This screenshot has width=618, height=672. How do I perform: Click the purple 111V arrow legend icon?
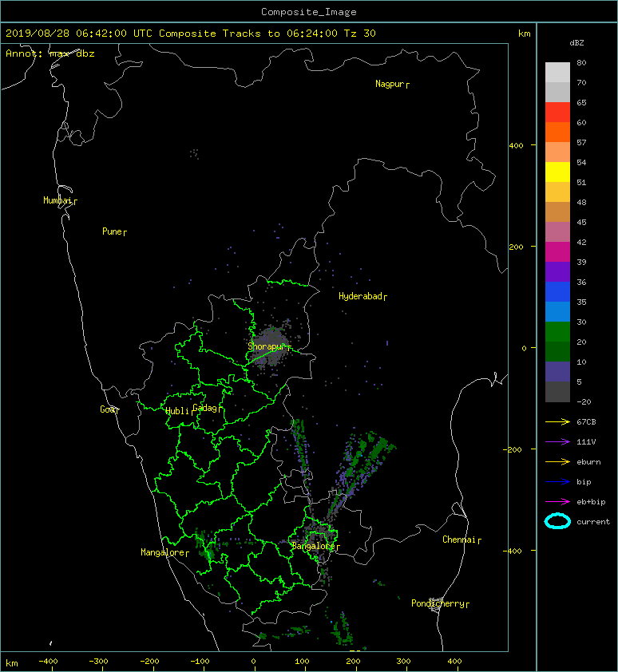tap(557, 442)
